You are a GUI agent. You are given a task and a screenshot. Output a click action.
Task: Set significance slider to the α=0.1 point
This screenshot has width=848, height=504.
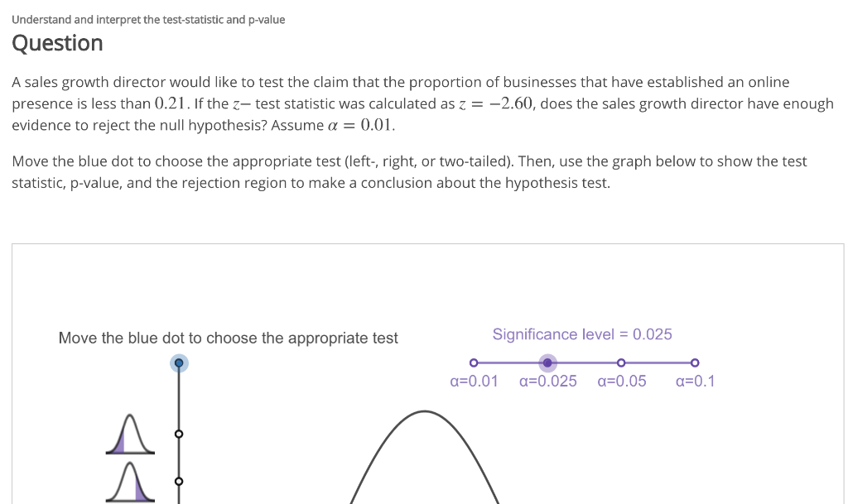(695, 362)
